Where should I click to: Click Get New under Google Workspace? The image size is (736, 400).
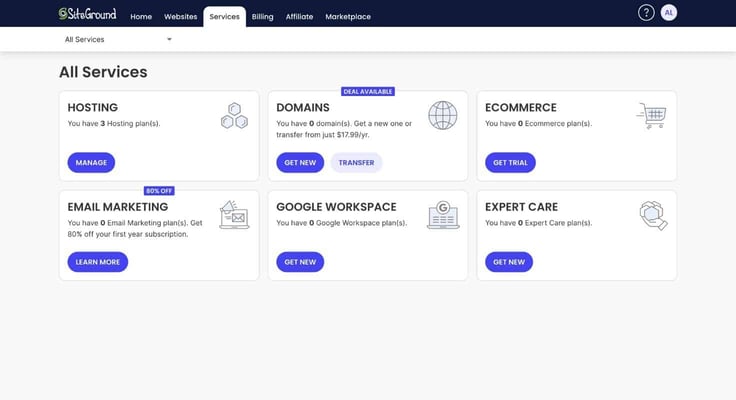[300, 262]
